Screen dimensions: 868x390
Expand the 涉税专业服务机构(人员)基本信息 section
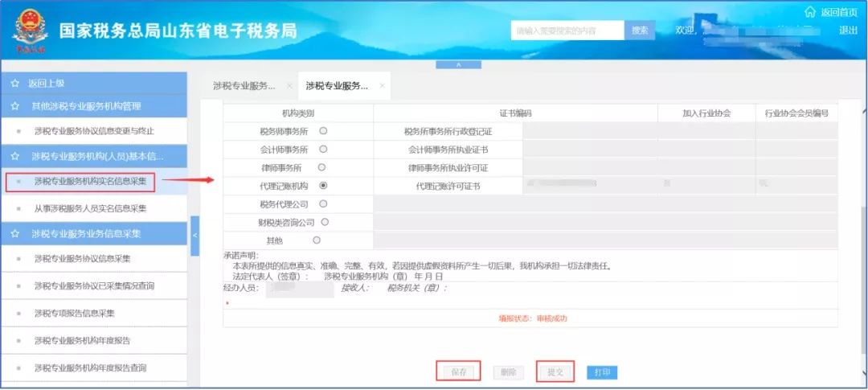(x=94, y=157)
